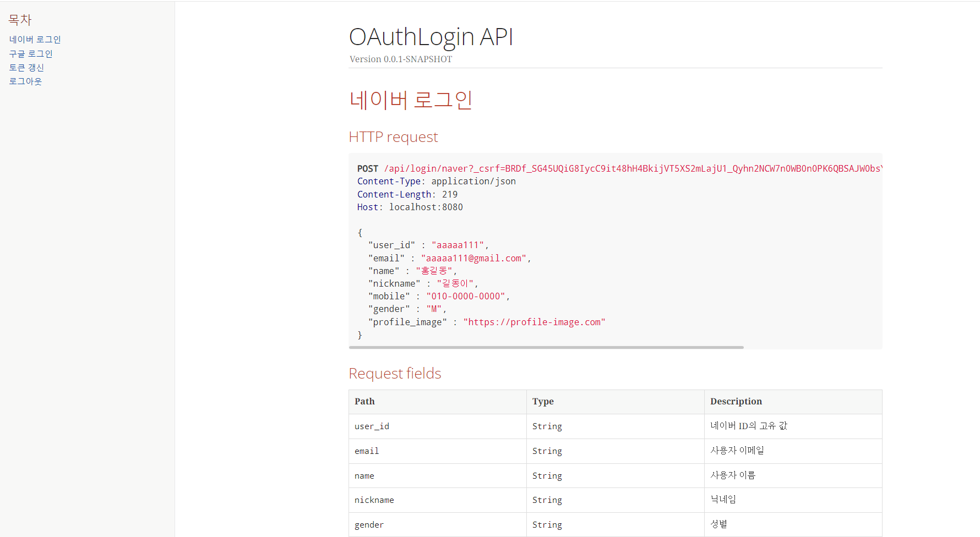Screen dimensions: 980x537
Task: Click the POST /api/login/naver request line
Action: pos(619,168)
